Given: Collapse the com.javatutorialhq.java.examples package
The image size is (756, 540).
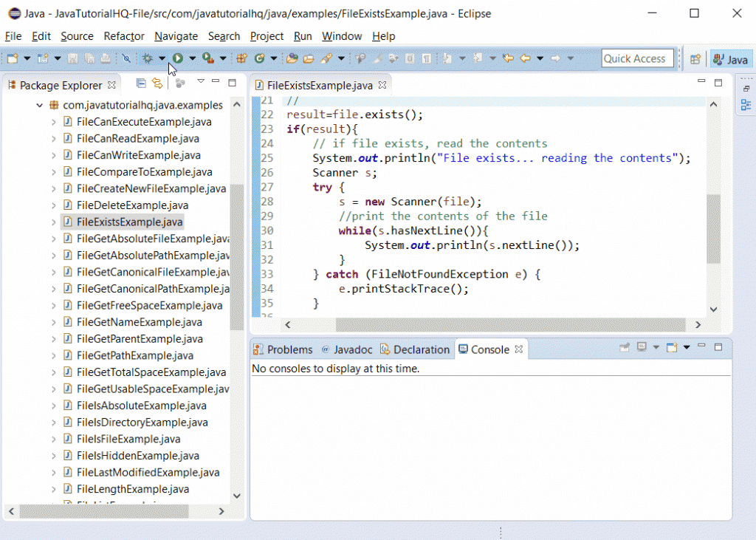Looking at the screenshot, I should click(x=39, y=105).
